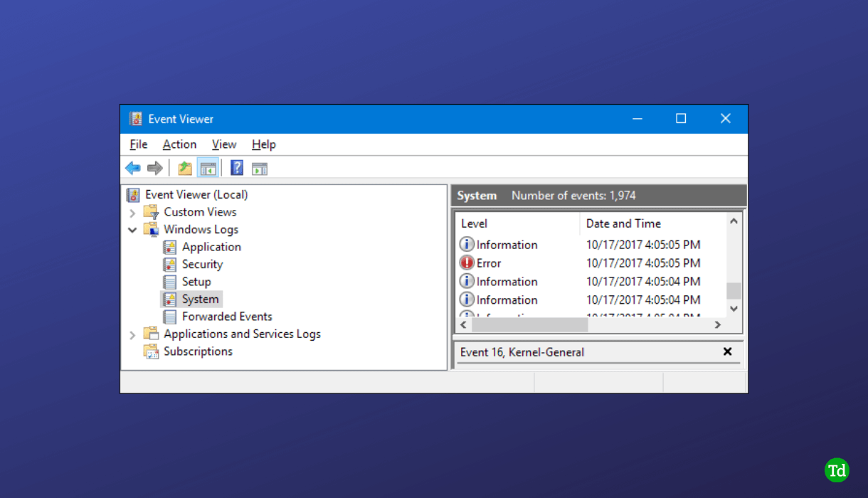The width and height of the screenshot is (868, 498).
Task: Collapse the Windows Logs tree branch
Action: pyautogui.click(x=133, y=229)
